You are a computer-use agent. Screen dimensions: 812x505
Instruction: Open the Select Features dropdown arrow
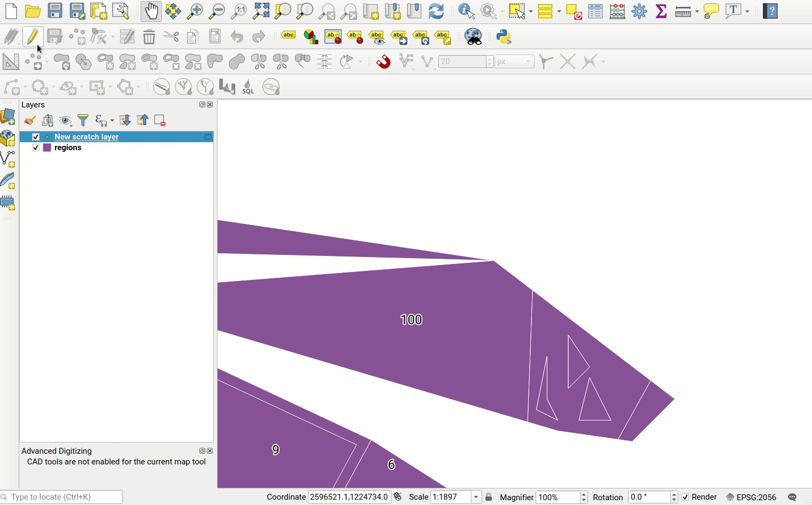point(531,11)
